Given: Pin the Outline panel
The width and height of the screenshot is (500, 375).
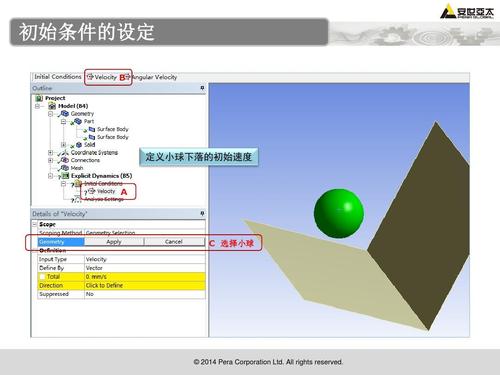Looking at the screenshot, I should 202,88.
